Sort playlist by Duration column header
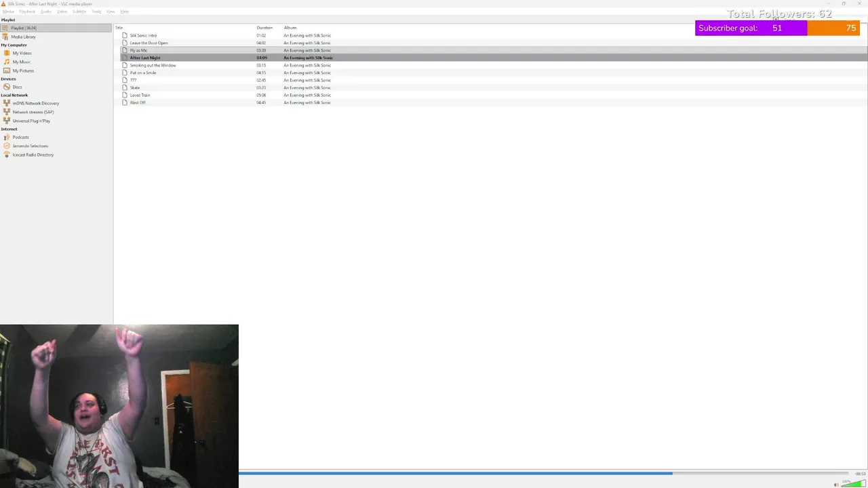 click(x=264, y=28)
